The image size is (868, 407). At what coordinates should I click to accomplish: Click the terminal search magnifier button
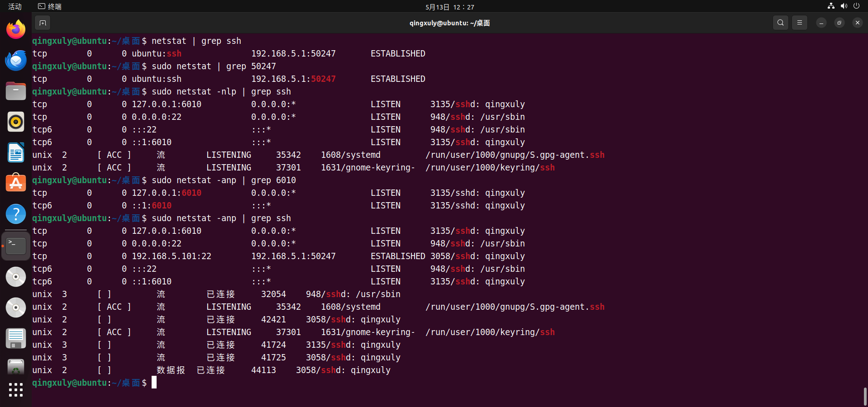(780, 23)
